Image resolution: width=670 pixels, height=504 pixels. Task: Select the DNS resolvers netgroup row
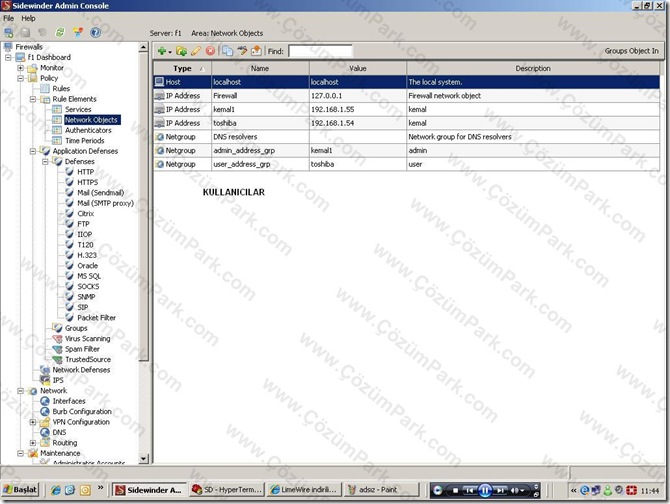click(406, 137)
